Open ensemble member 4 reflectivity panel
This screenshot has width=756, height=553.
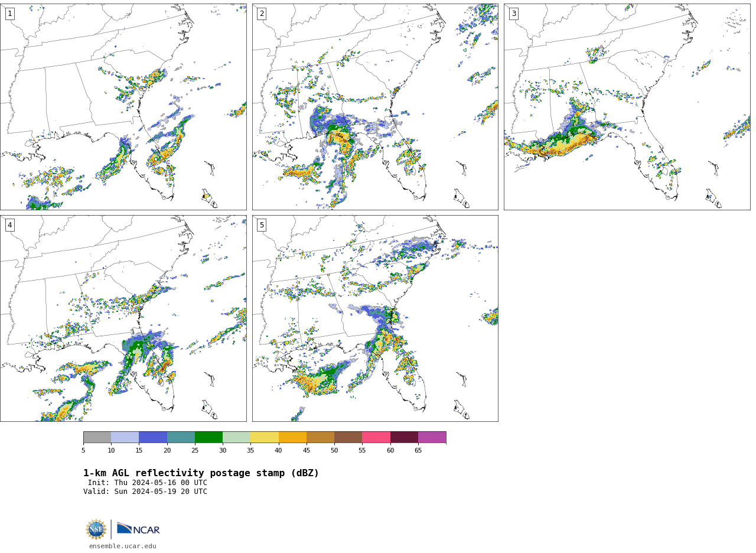[x=123, y=318]
